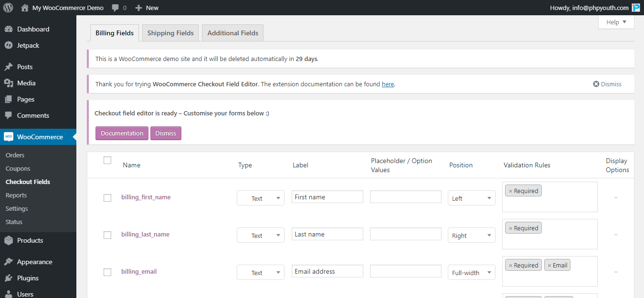Open the New content menu in admin bar
The width and height of the screenshot is (644, 298).
pos(146,7)
